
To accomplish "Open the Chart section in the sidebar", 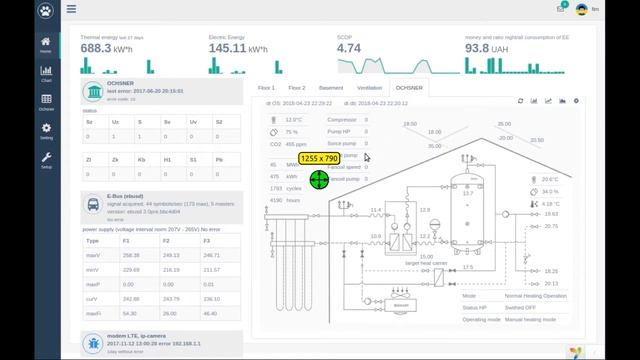I will [46, 73].
